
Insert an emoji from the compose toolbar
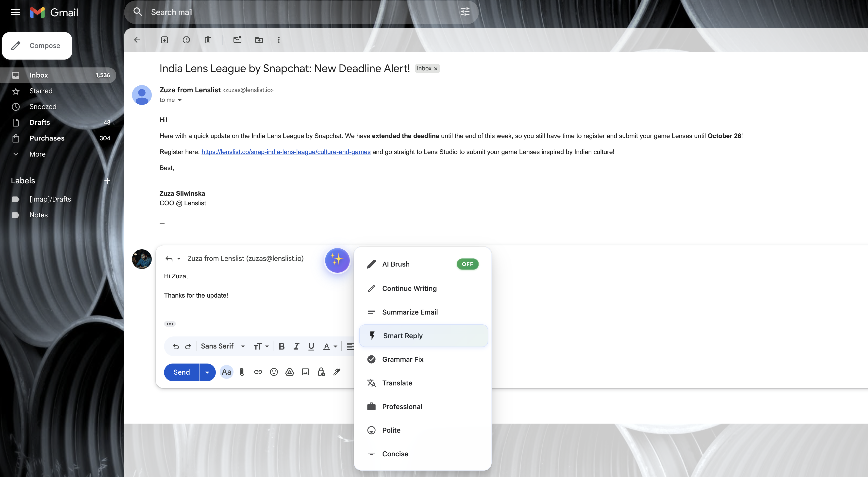[x=274, y=372]
